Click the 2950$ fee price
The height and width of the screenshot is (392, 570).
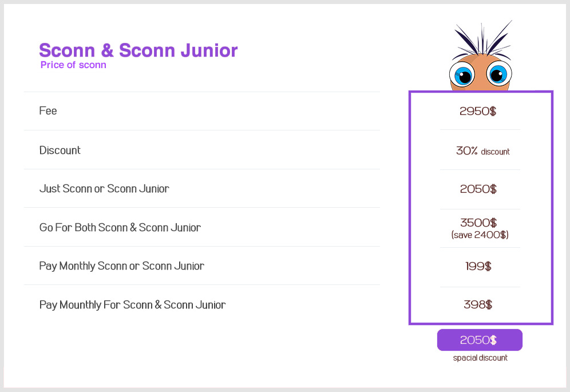pyautogui.click(x=478, y=111)
